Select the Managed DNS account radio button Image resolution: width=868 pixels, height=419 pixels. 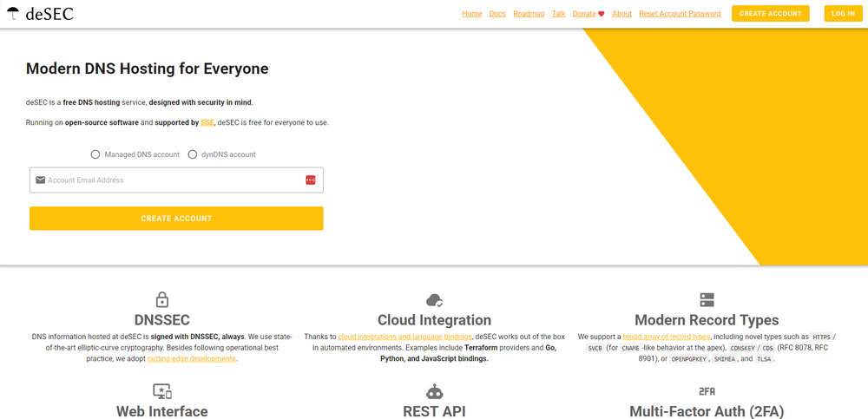pos(95,154)
